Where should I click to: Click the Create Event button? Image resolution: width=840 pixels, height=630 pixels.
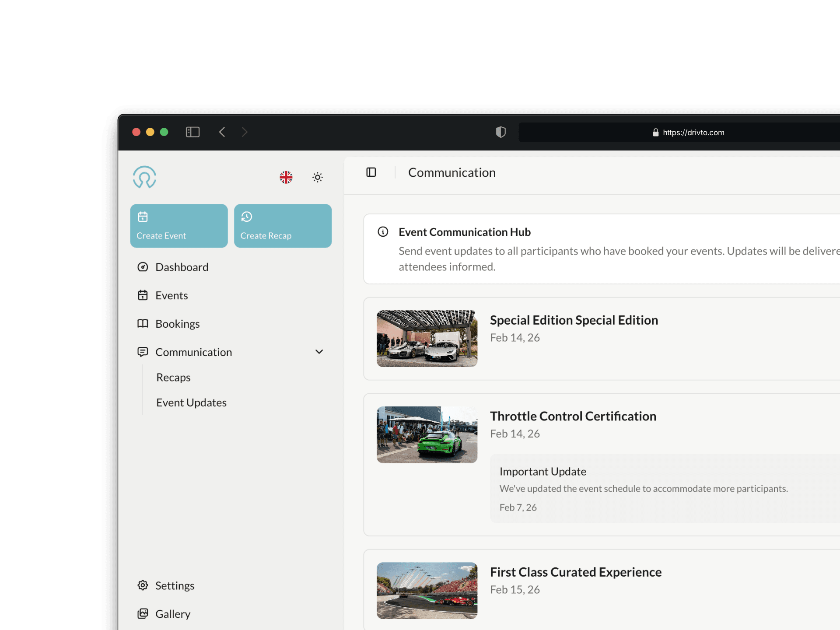click(x=179, y=226)
